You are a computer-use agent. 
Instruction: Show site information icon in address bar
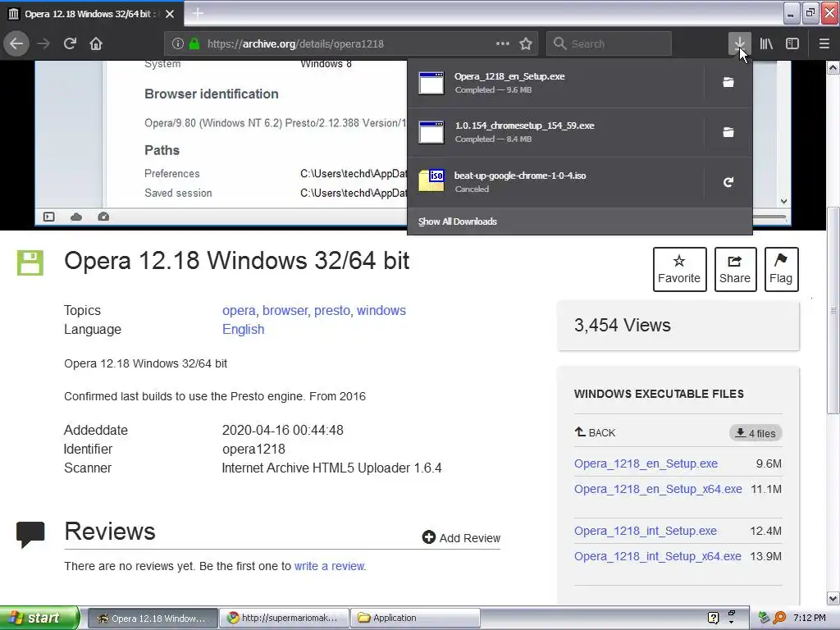pyautogui.click(x=178, y=44)
